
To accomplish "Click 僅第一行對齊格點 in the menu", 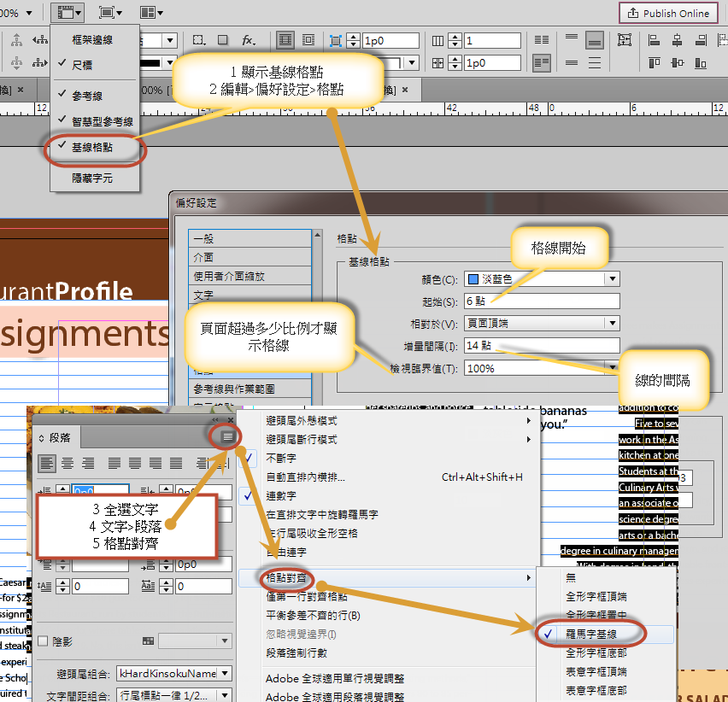I will [389, 597].
